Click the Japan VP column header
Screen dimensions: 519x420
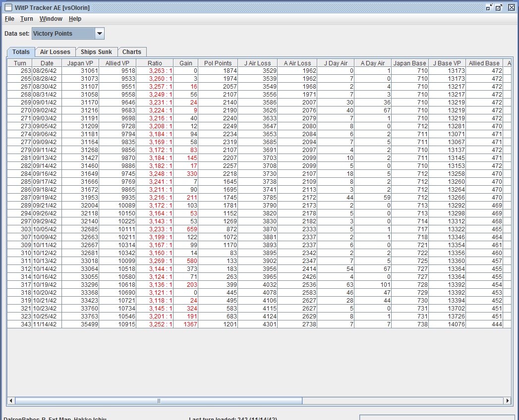tap(80, 63)
